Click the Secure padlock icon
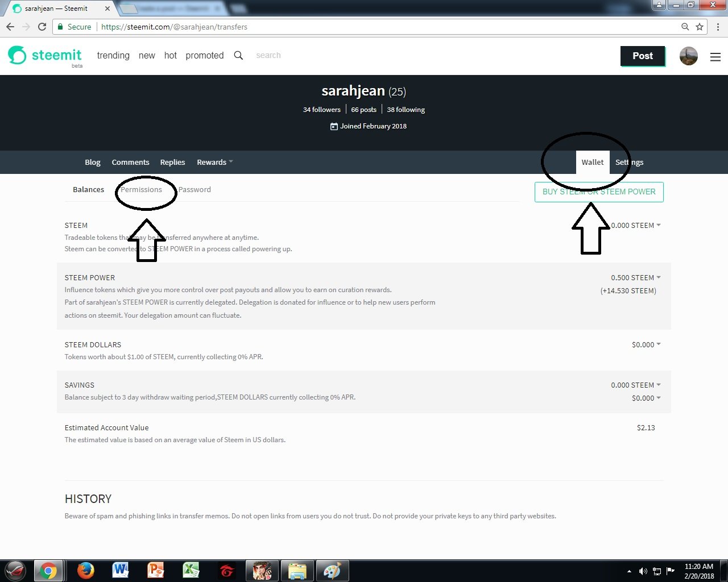 60,27
